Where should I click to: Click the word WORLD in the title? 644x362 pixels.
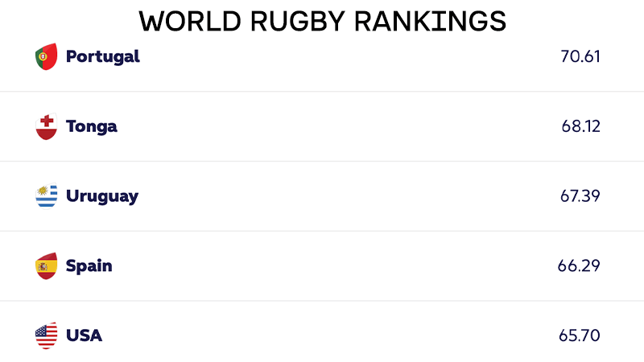190,22
